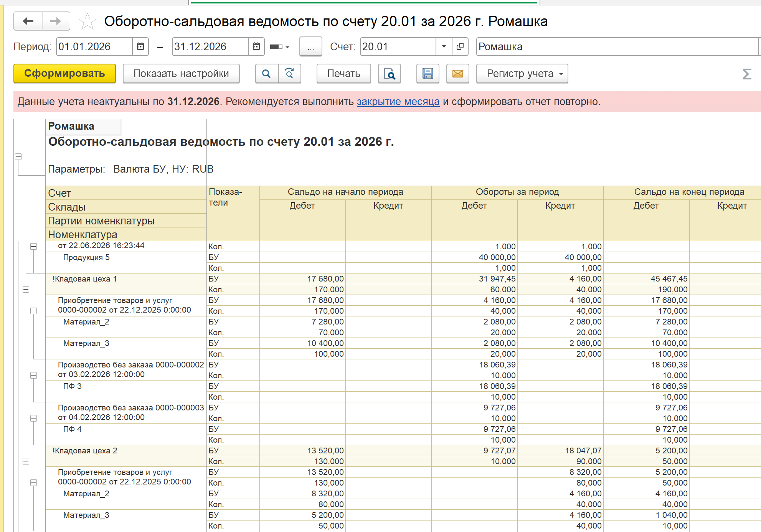The image size is (761, 532).
Task: Go back with the left arrow button
Action: tap(28, 21)
